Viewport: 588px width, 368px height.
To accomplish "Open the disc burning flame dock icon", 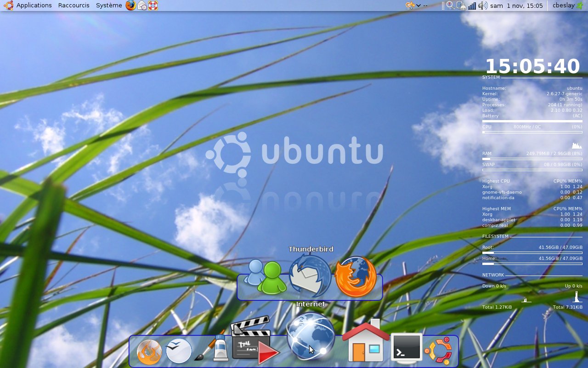I will 149,352.
